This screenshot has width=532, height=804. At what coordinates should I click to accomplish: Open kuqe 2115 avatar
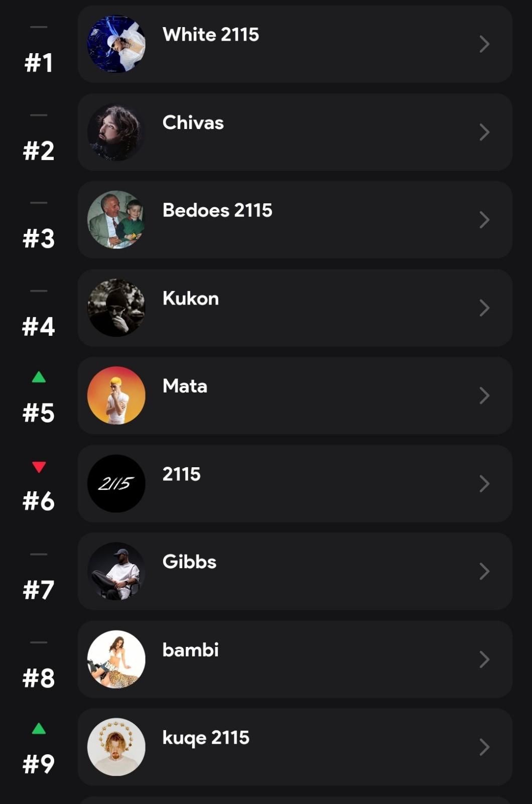pyautogui.click(x=116, y=747)
